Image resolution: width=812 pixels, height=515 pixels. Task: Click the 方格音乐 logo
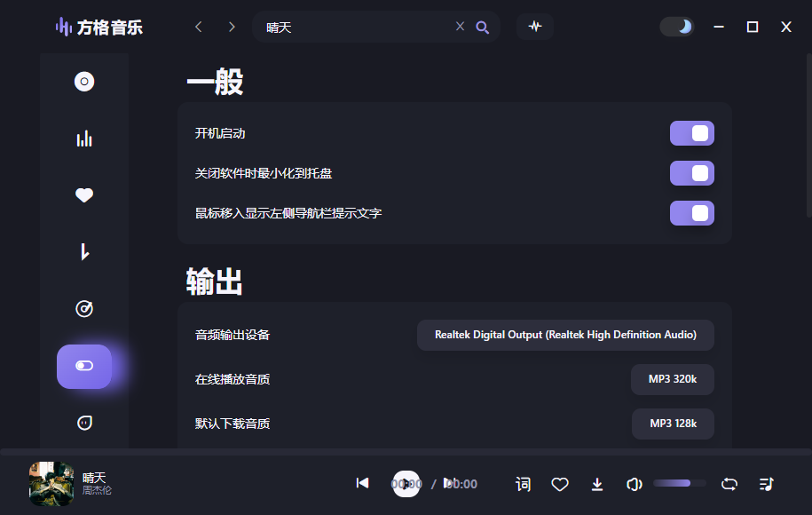click(99, 27)
